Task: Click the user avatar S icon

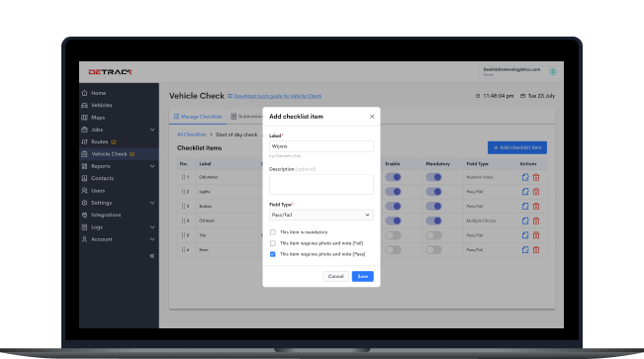Action: [x=553, y=71]
